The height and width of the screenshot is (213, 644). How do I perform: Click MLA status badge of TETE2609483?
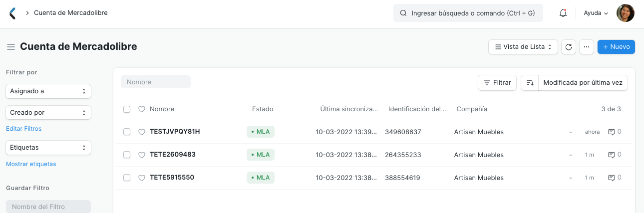(x=261, y=155)
